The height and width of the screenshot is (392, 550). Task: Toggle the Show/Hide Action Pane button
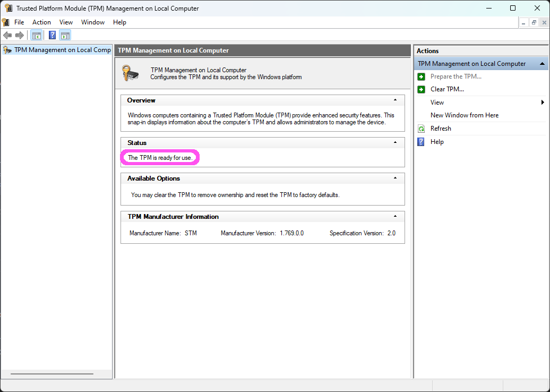(65, 36)
